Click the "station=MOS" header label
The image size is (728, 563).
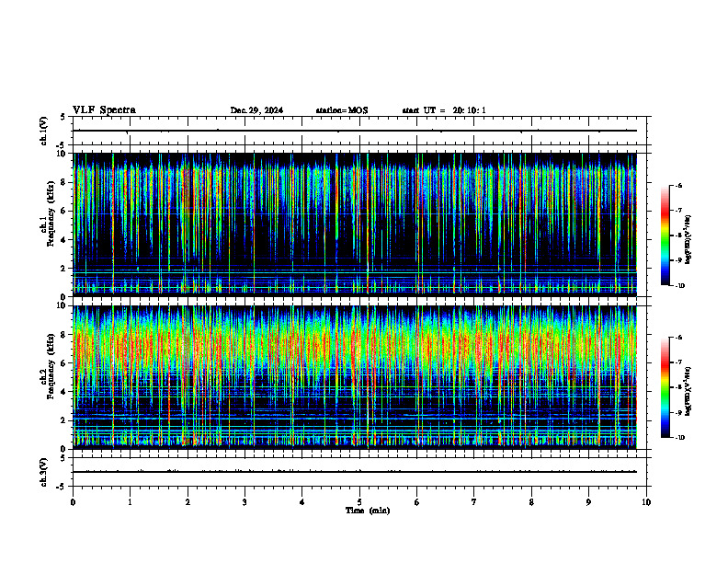point(342,110)
